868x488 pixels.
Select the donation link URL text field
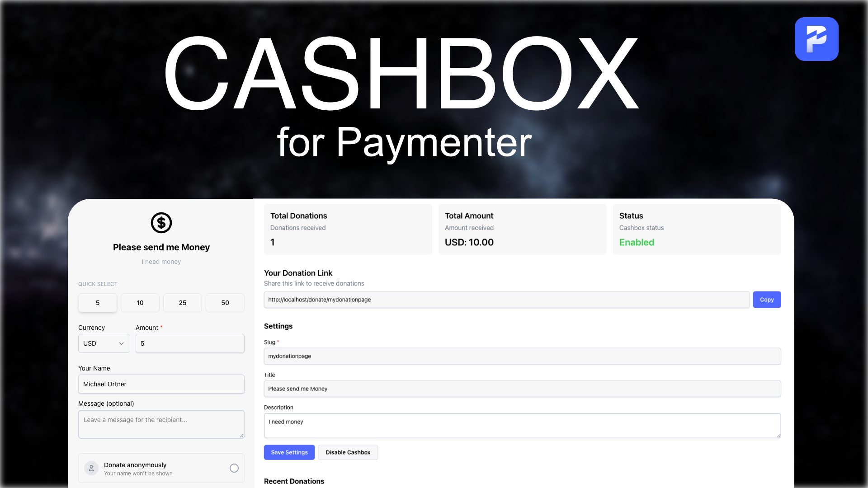[506, 299]
